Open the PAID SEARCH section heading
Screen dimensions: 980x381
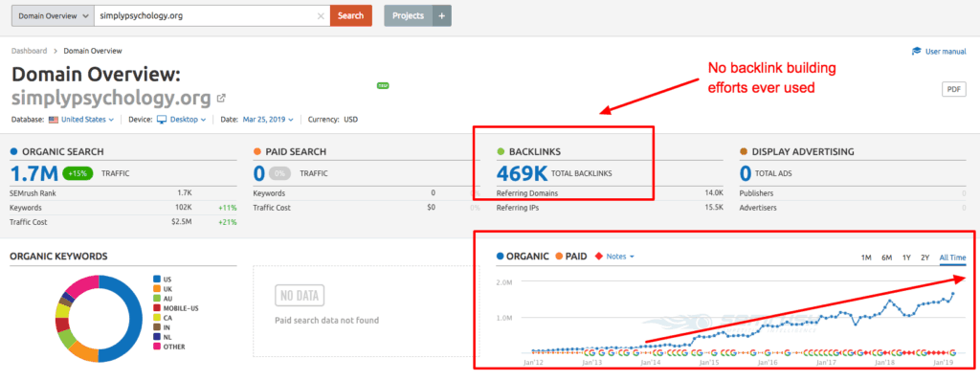296,151
